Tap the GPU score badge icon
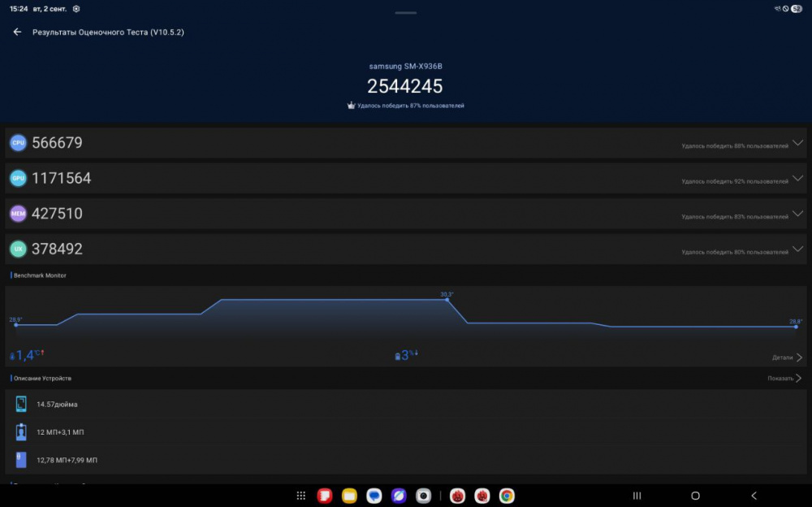812x507 pixels. [18, 178]
